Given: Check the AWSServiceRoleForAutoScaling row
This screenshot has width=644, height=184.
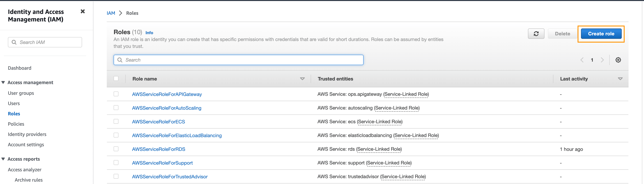Looking at the screenshot, I should 116,108.
